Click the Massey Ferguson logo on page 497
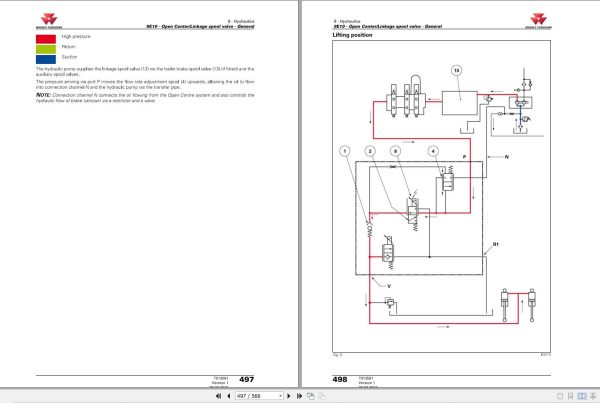Image resolution: width=600 pixels, height=403 pixels. point(49,21)
